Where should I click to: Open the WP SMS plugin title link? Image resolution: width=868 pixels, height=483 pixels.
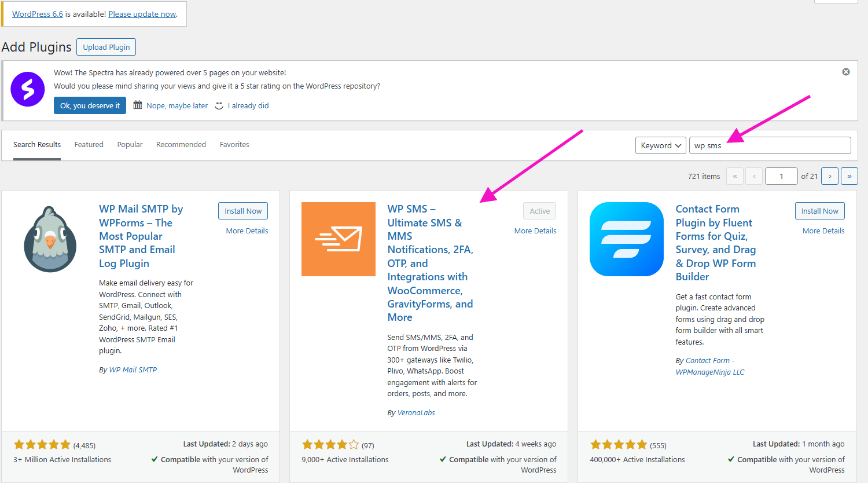(x=431, y=263)
